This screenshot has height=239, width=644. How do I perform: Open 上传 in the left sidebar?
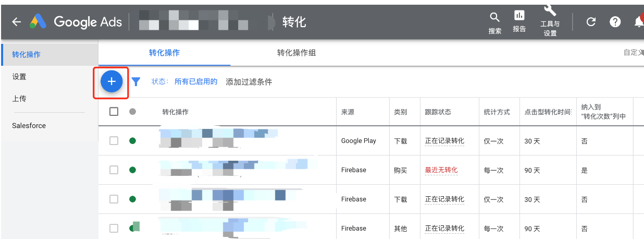point(19,99)
